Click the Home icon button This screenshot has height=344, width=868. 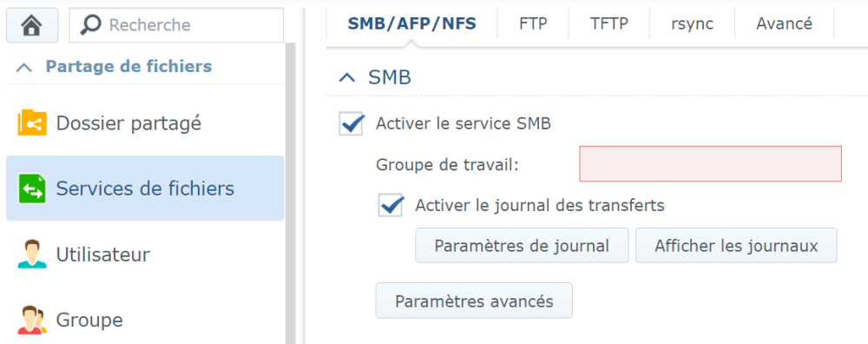click(32, 25)
